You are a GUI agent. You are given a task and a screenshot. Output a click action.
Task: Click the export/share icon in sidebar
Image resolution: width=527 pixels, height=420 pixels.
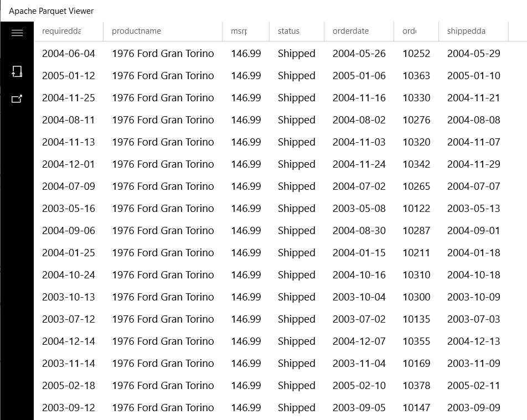(x=17, y=99)
